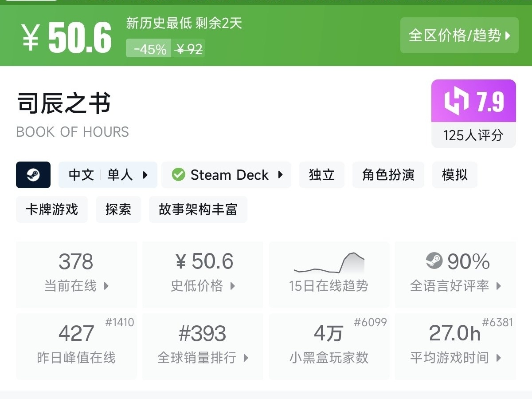The image size is (532, 399).
Task: Click the 125人评分 rating count
Action: [473, 135]
